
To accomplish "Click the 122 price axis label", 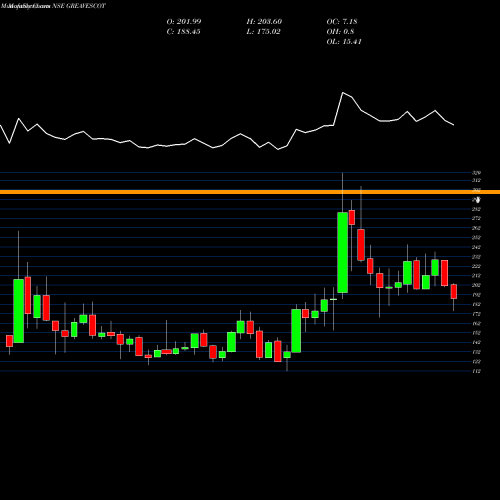I will coord(476,362).
